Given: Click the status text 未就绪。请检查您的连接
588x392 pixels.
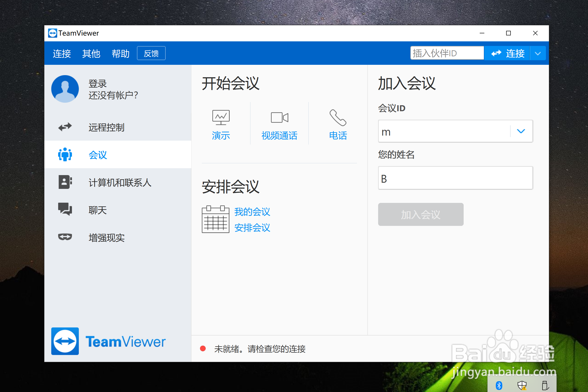Looking at the screenshot, I should pos(260,349).
